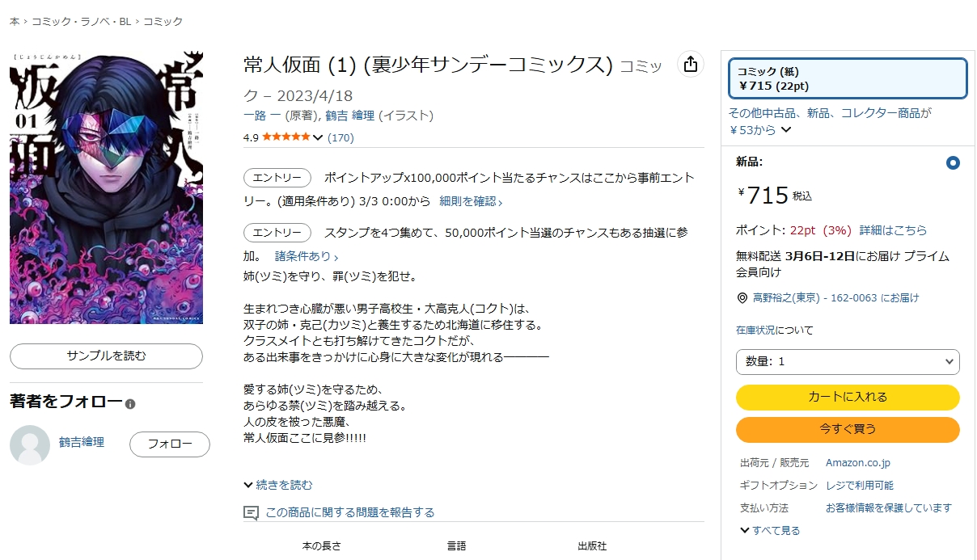Click the location pin delivery icon
Viewport: 977px width, 560px height.
[x=742, y=298]
